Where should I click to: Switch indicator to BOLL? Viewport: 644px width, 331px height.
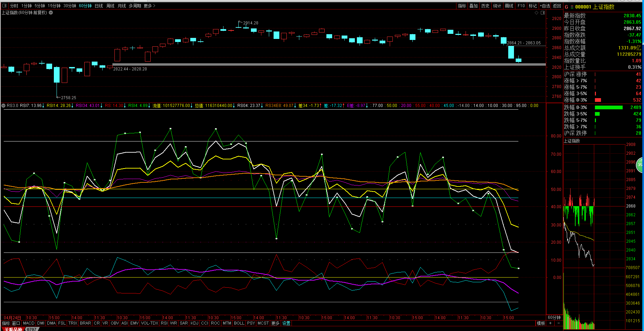click(x=239, y=323)
